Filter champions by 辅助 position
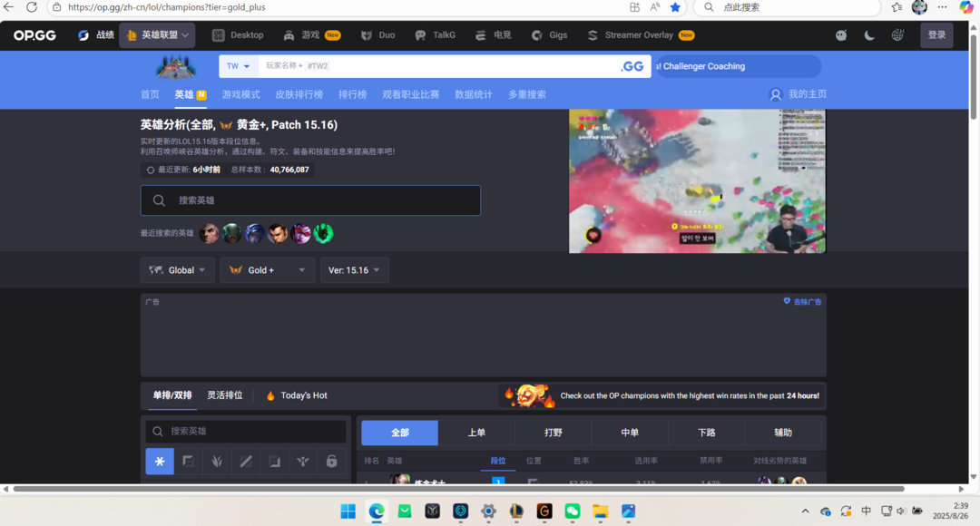This screenshot has height=526, width=980. pos(783,433)
